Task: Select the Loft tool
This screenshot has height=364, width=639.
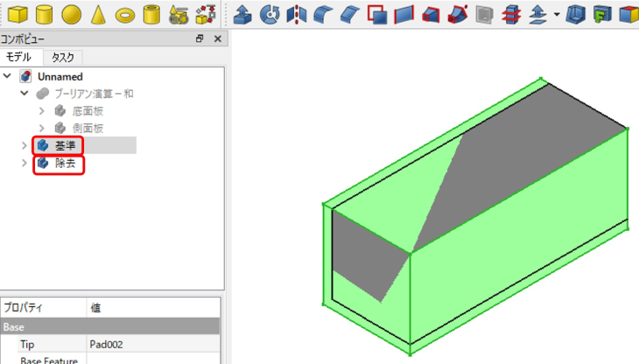Action: coord(431,16)
